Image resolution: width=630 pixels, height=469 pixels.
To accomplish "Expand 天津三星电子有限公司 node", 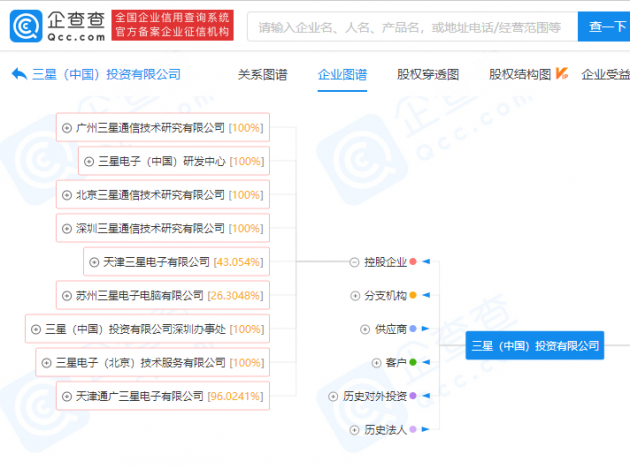I will click(94, 262).
